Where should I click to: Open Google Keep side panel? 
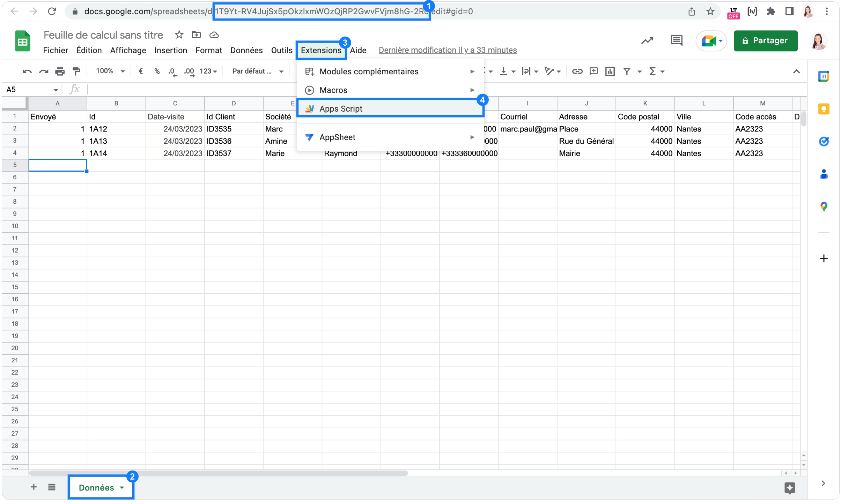[x=824, y=109]
